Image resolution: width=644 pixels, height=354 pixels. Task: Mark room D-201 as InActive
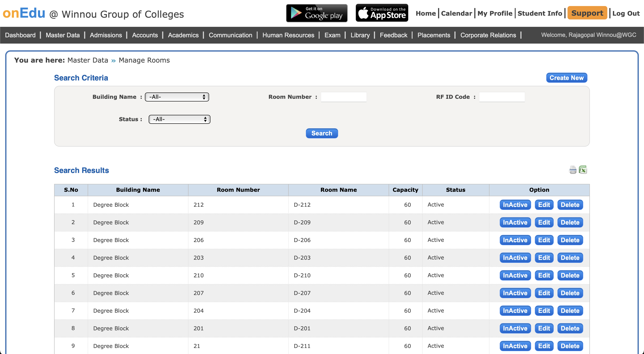(x=515, y=328)
